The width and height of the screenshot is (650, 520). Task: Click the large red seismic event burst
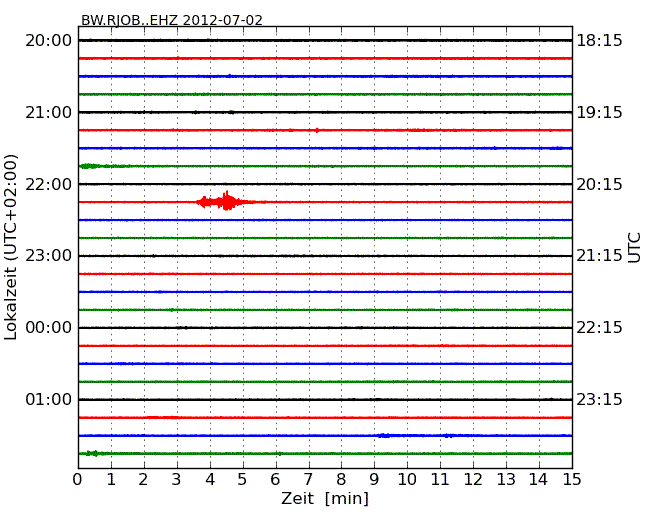tap(226, 202)
